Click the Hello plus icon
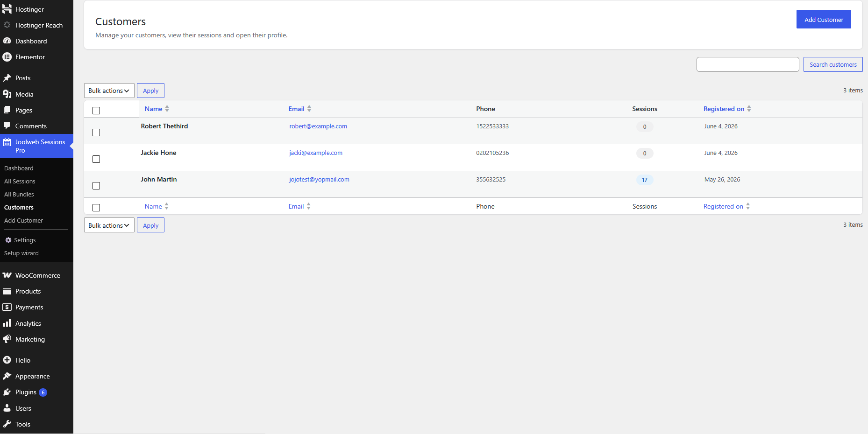This screenshot has height=434, width=868. (7, 360)
